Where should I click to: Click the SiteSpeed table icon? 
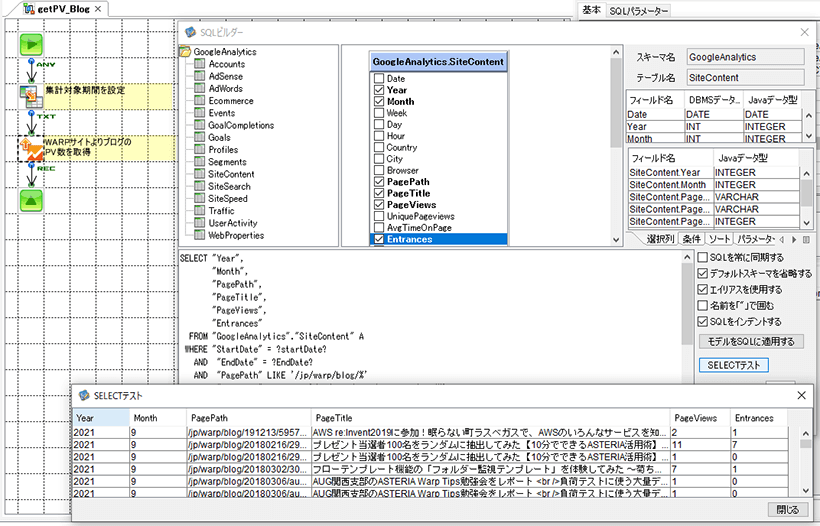pos(200,198)
